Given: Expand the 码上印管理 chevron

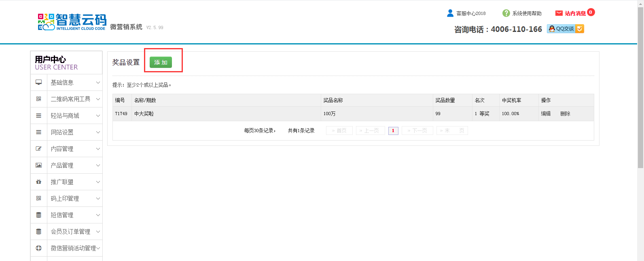Looking at the screenshot, I should (x=98, y=198).
